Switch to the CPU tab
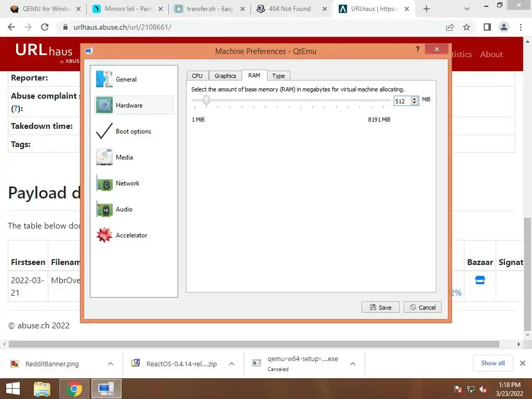Image resolution: width=532 pixels, height=399 pixels. coord(197,76)
